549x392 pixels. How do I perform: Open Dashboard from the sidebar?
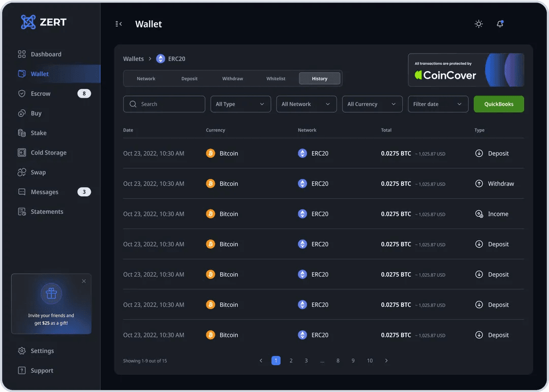46,54
